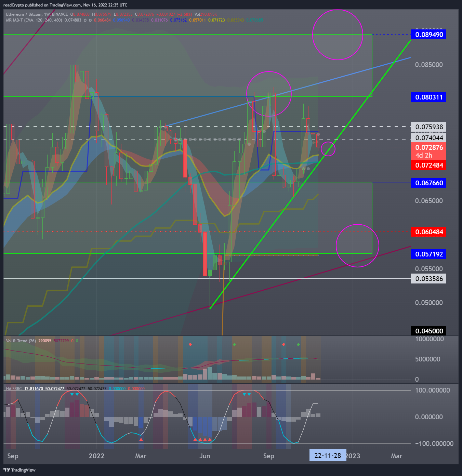Click the 22-11-28 date label on time axis
462x476 pixels.
(328, 455)
